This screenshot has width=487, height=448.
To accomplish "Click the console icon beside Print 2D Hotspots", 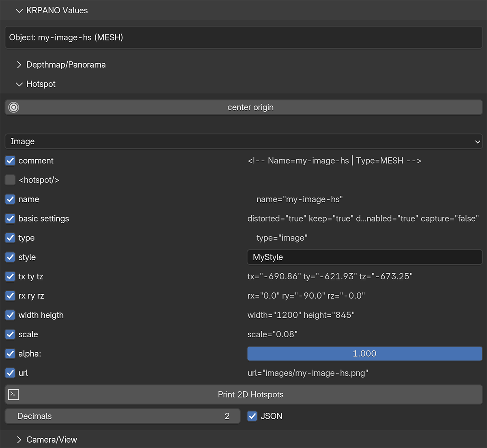I will pyautogui.click(x=14, y=394).
